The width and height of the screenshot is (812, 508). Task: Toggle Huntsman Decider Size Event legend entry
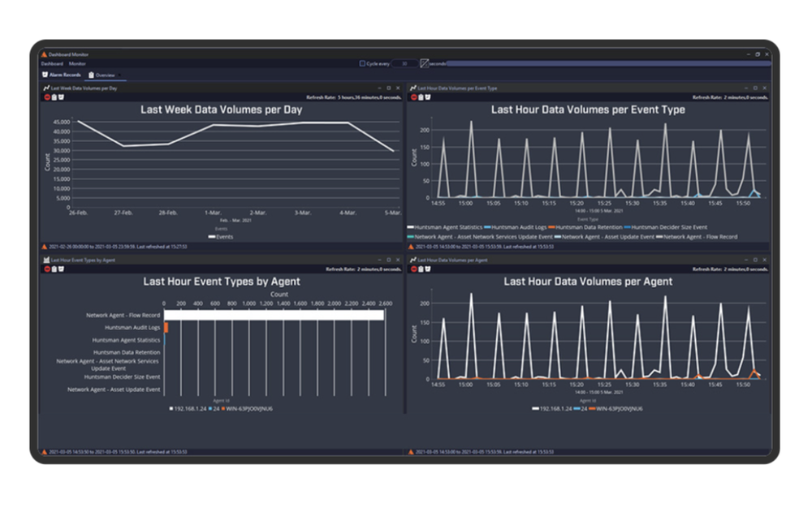(x=666, y=227)
